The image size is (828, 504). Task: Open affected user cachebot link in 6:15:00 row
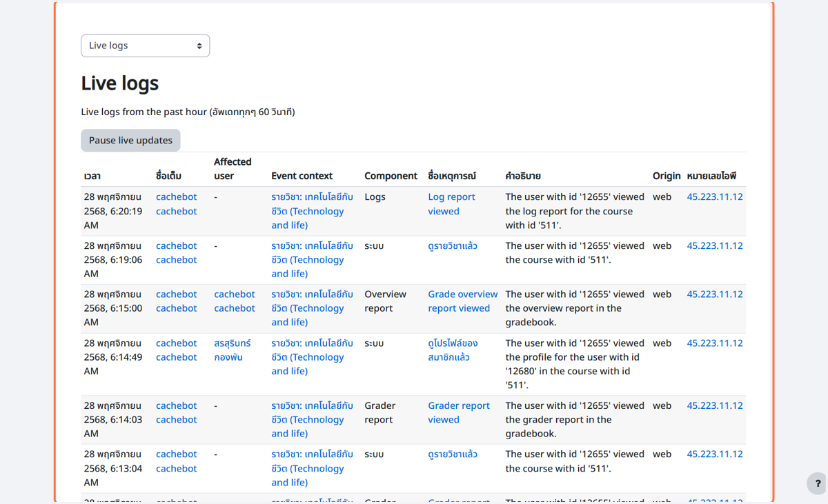235,301
